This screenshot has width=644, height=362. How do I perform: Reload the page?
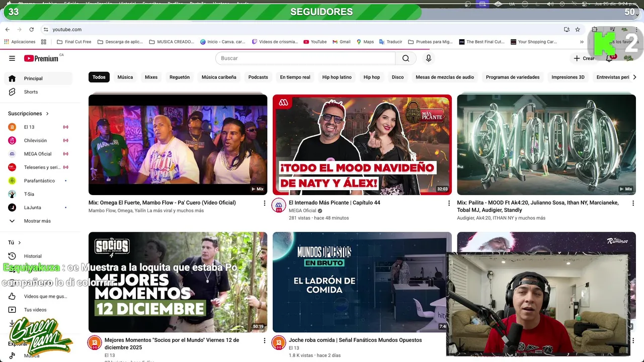coord(31,30)
